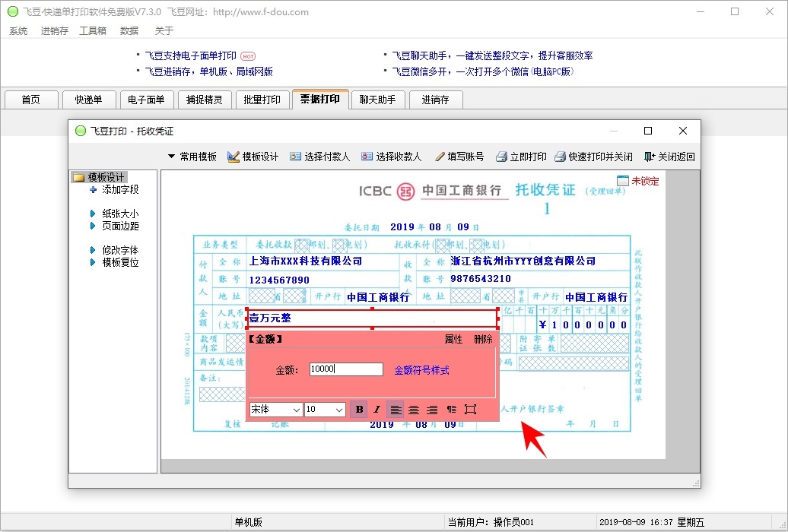The image size is (788, 532).
Task: Open the 飞豆微信多开 promo link
Action: point(482,71)
